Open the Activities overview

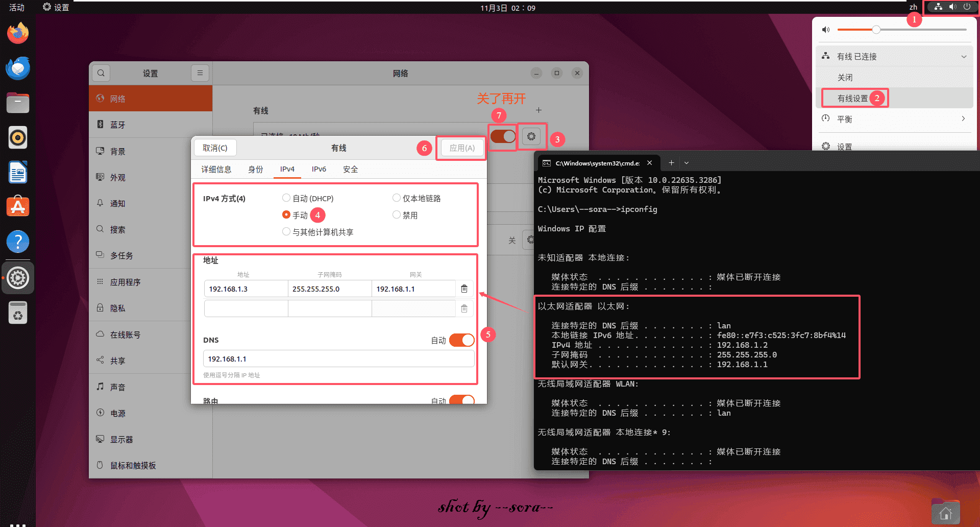(17, 7)
